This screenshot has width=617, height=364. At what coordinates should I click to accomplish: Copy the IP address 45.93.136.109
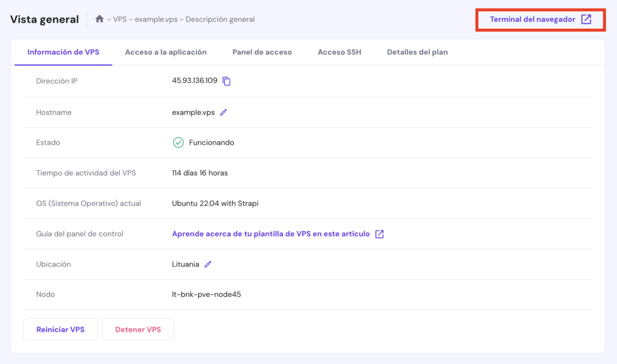click(227, 82)
